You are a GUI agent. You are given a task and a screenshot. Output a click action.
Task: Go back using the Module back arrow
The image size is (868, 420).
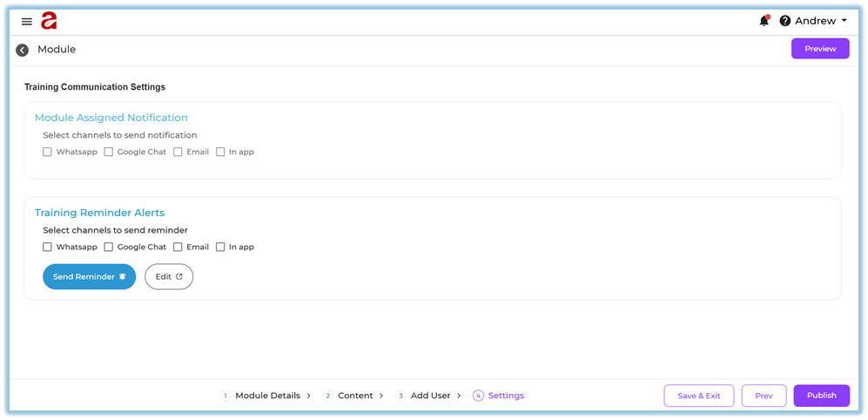[23, 50]
